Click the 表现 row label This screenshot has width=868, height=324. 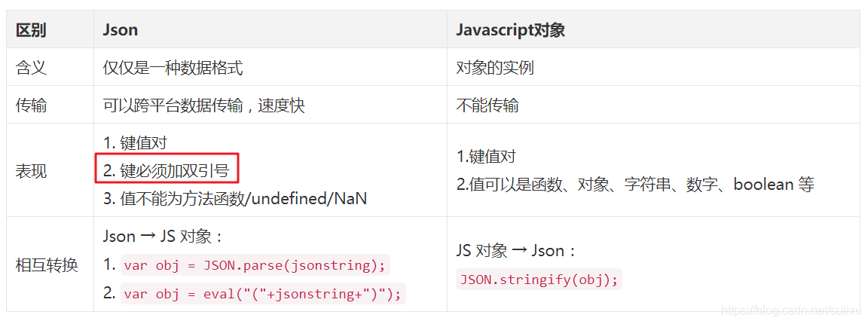point(31,170)
